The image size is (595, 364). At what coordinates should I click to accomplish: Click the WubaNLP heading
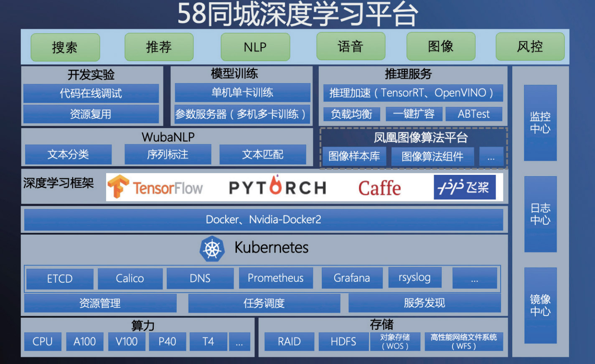pos(168,137)
